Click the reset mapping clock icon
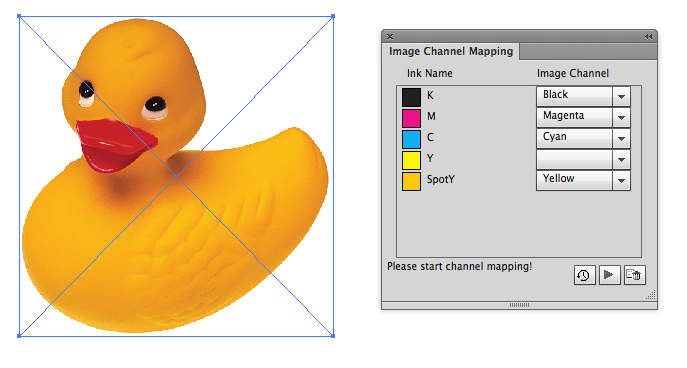 pyautogui.click(x=584, y=275)
